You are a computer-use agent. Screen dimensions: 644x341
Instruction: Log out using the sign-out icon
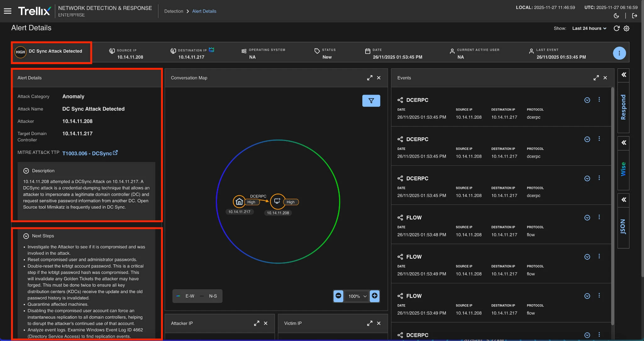coord(635,15)
